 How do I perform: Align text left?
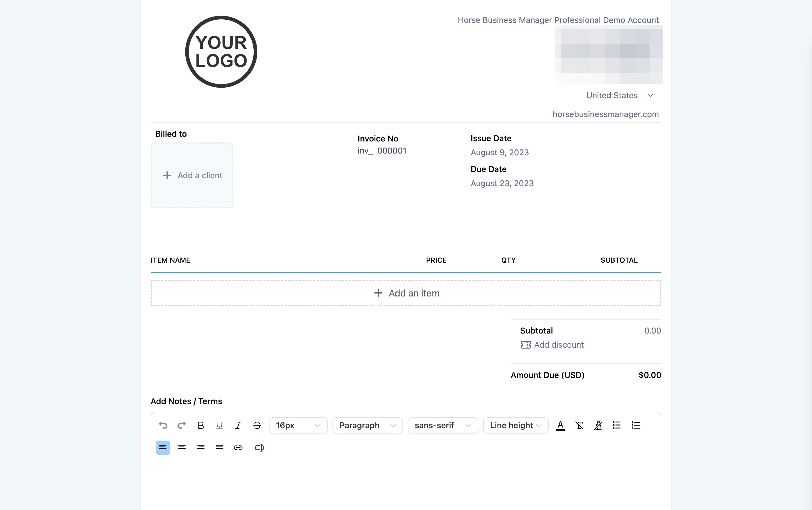(x=163, y=448)
